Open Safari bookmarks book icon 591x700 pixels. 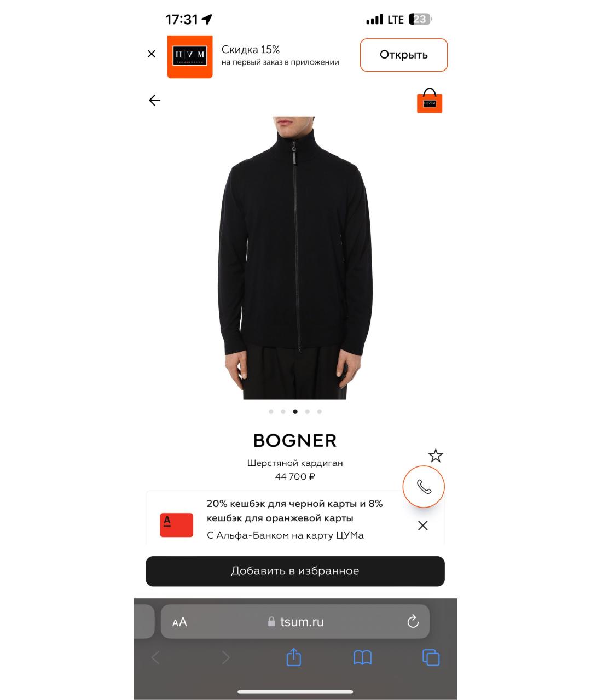coord(362,657)
